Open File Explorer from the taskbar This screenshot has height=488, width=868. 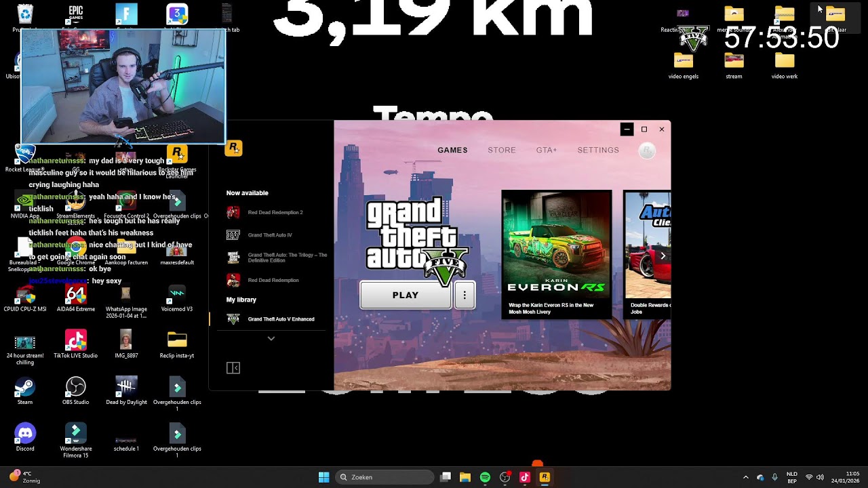465,477
